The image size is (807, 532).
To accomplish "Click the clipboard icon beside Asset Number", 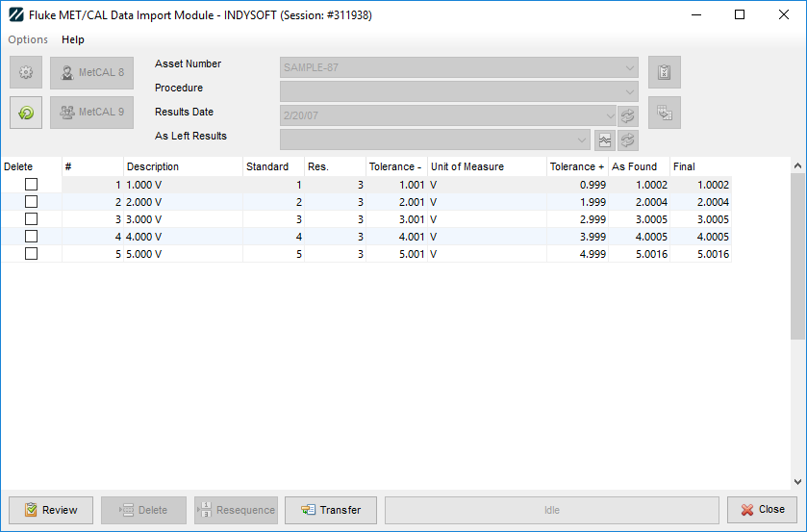I will [664, 72].
